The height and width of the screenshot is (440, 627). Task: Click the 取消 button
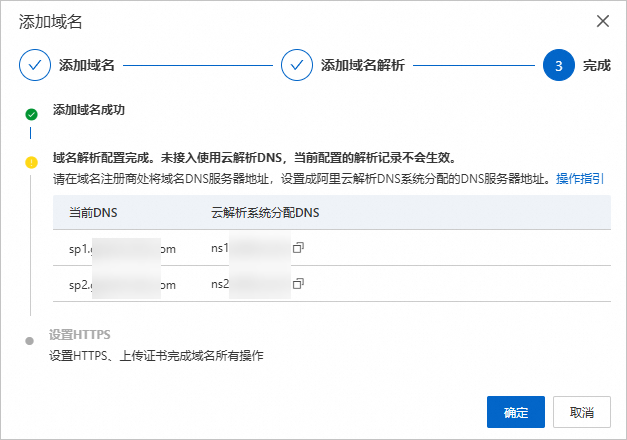tap(582, 412)
